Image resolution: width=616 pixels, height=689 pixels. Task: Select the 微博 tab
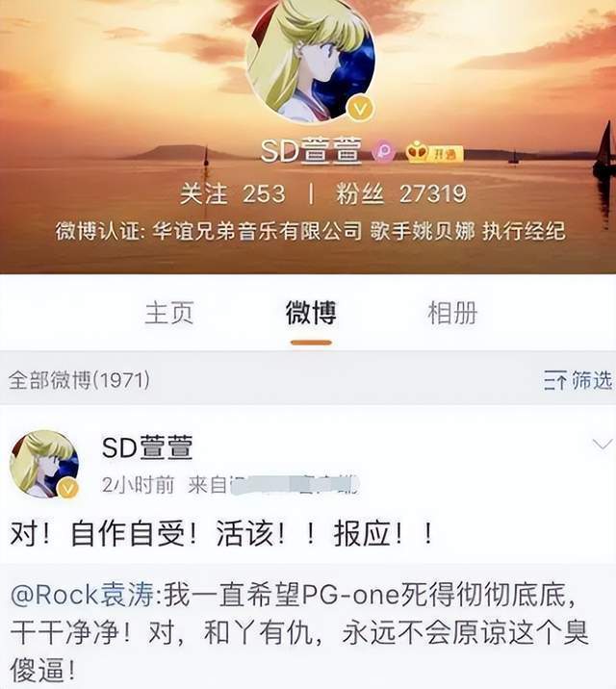tap(311, 313)
